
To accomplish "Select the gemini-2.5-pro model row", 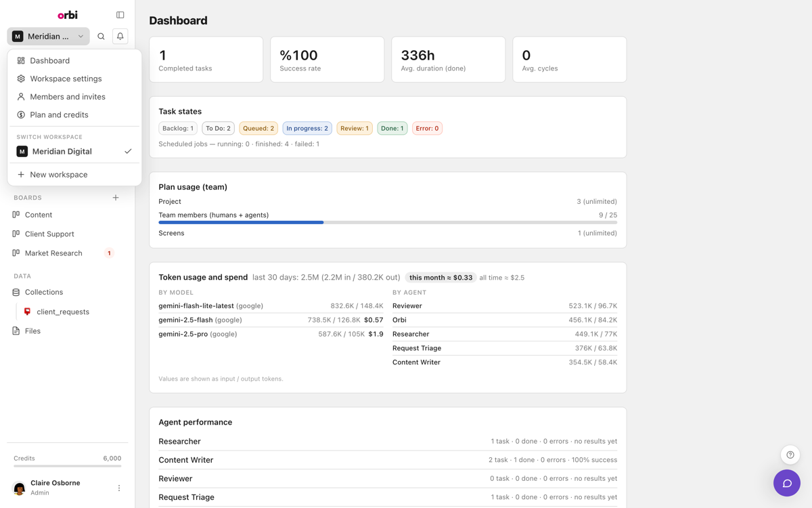I will tap(271, 334).
